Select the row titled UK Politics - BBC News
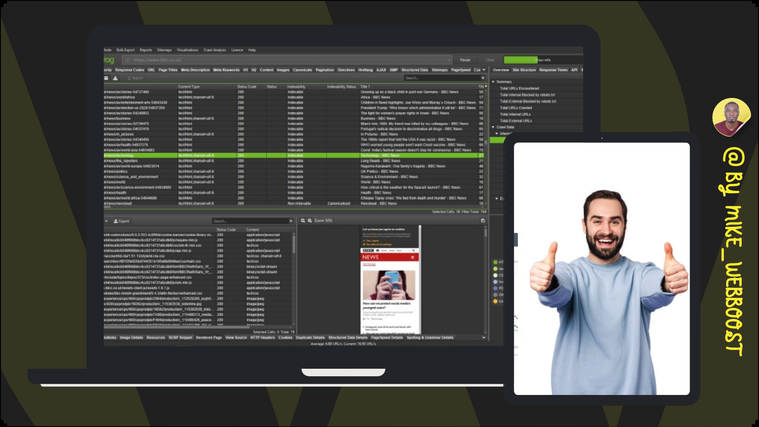This screenshot has height=427, width=759. tap(294, 171)
